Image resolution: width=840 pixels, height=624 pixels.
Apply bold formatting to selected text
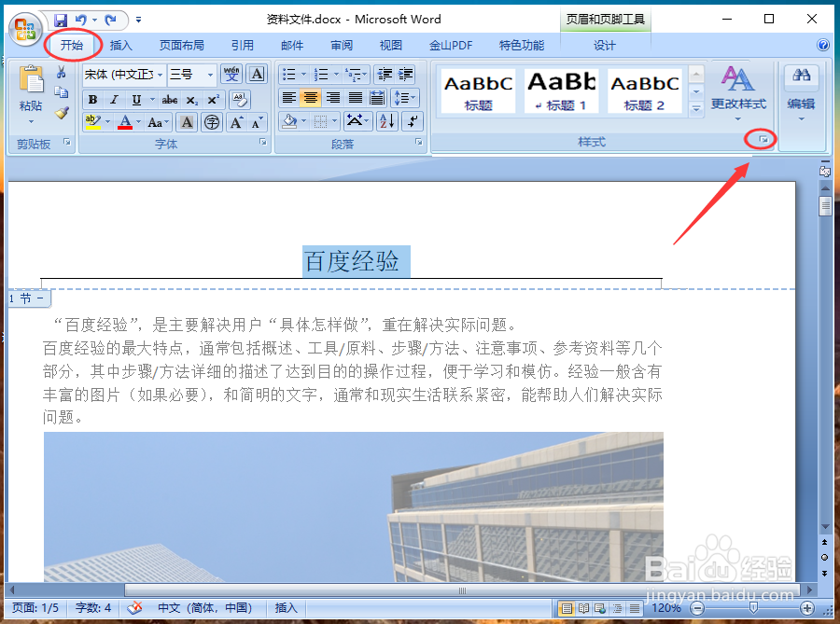tap(93, 98)
